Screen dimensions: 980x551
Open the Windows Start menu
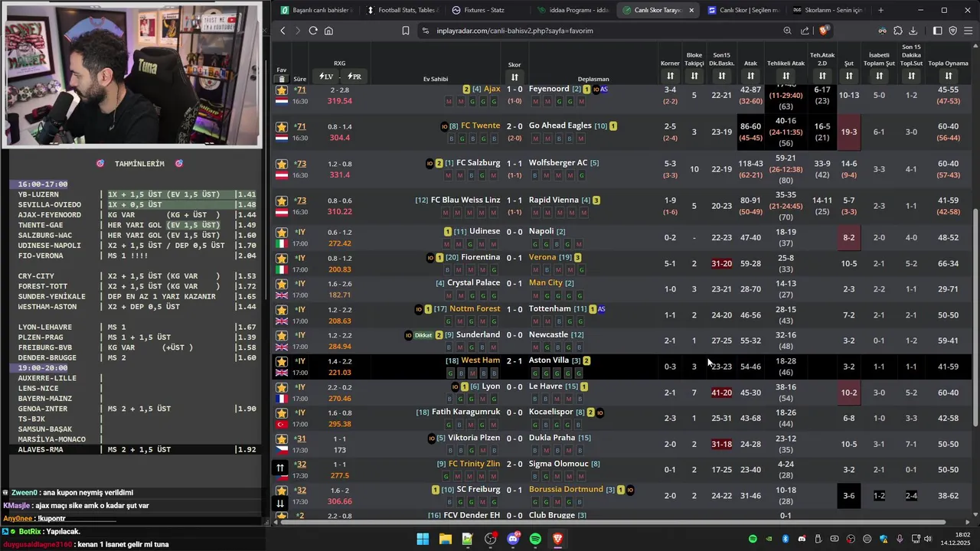click(x=423, y=539)
